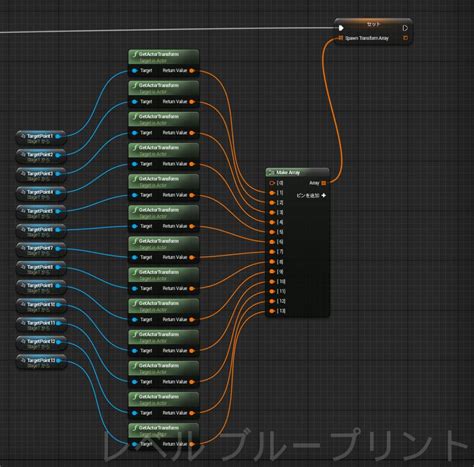Click the empty index 0 input pin
Viewport: 474px width, 467px height.
[272, 183]
